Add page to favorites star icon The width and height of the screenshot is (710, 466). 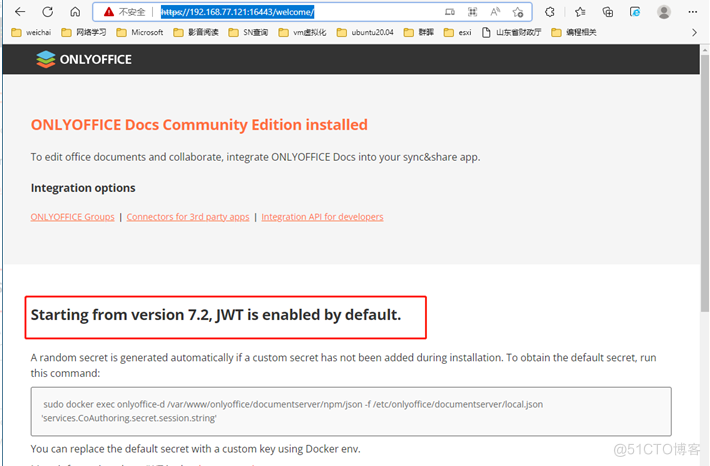point(518,12)
